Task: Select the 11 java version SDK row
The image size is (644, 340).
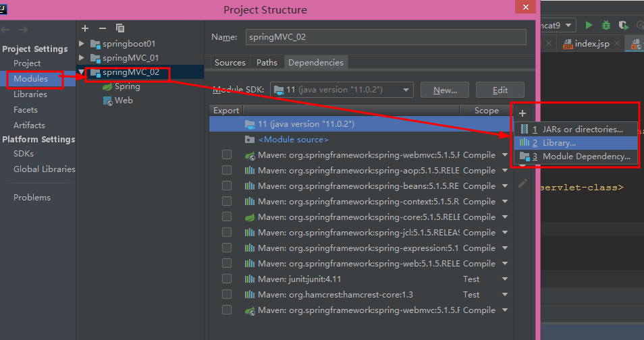Action: [360, 124]
